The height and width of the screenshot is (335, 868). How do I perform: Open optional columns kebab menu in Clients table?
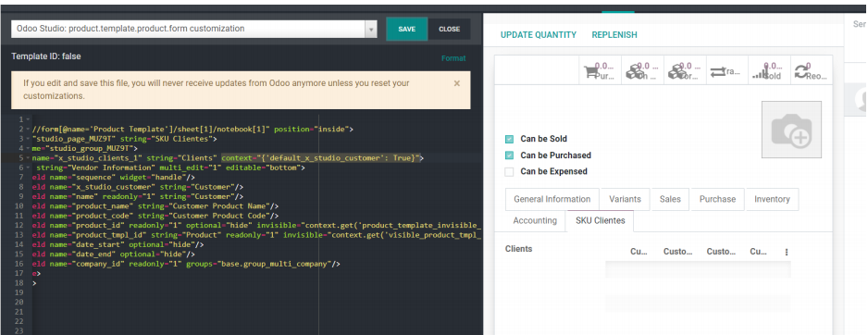[x=786, y=252]
